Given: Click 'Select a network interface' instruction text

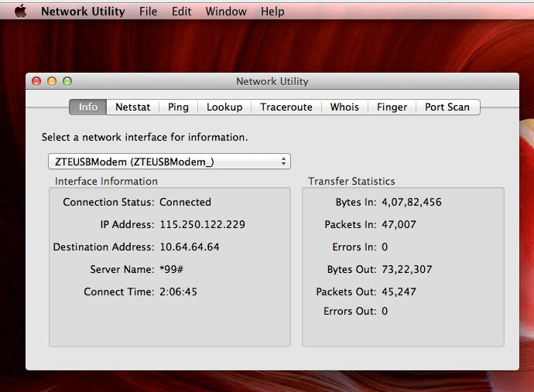Looking at the screenshot, I should pos(145,137).
